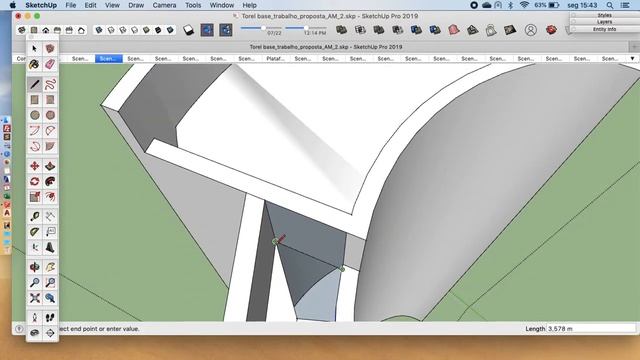Toggle X-Ray face style
This screenshot has width=640, height=360.
coord(99,30)
